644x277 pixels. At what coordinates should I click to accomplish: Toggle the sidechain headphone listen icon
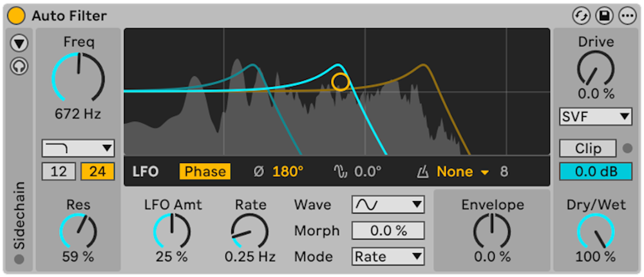[19, 66]
